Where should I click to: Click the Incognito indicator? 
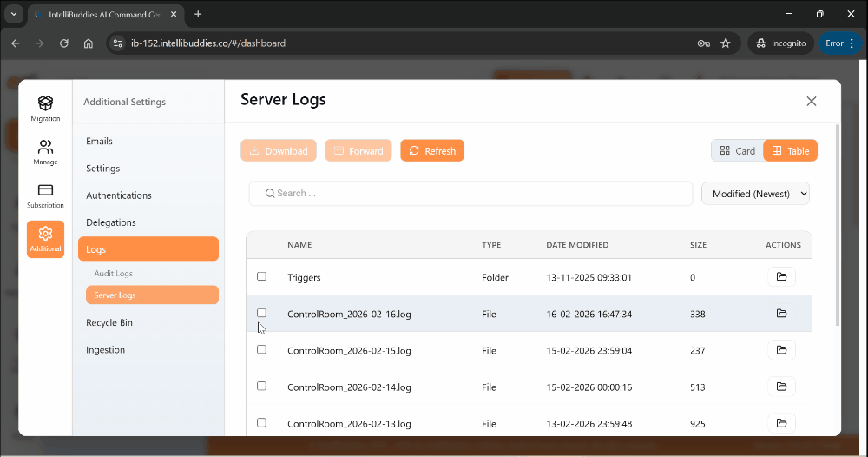click(780, 43)
